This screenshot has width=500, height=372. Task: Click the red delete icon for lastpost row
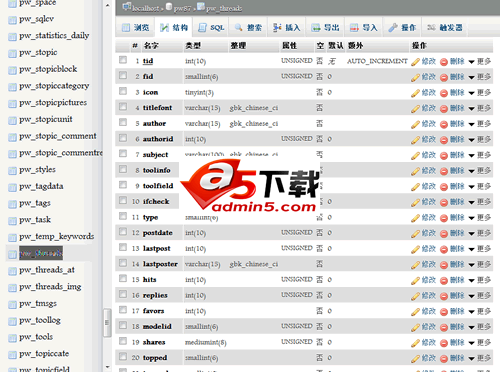(x=444, y=249)
